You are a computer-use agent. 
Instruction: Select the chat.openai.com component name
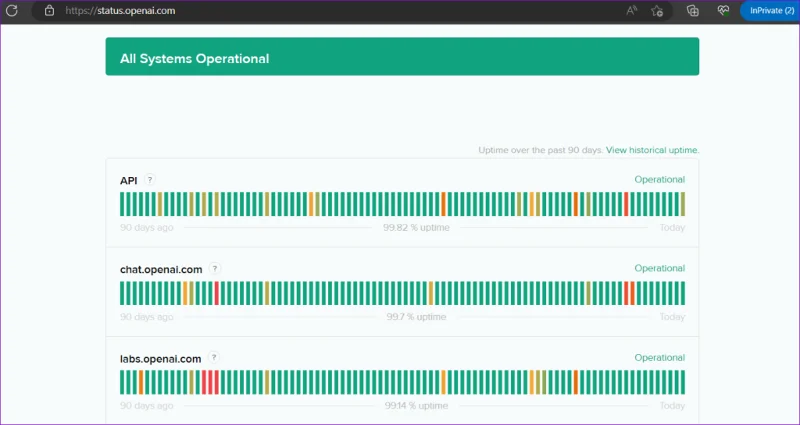coord(161,269)
